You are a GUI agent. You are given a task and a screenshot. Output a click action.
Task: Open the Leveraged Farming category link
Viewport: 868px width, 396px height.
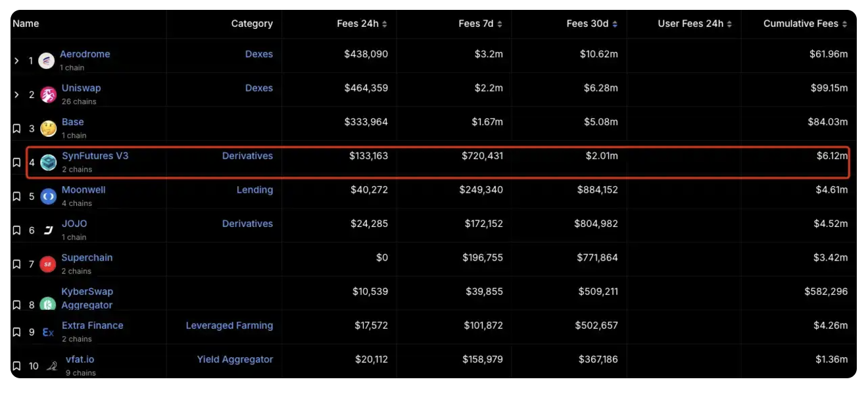[x=229, y=325]
